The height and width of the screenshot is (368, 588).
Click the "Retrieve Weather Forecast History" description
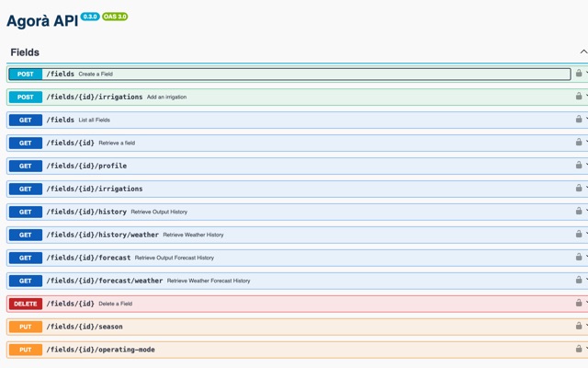pos(209,281)
